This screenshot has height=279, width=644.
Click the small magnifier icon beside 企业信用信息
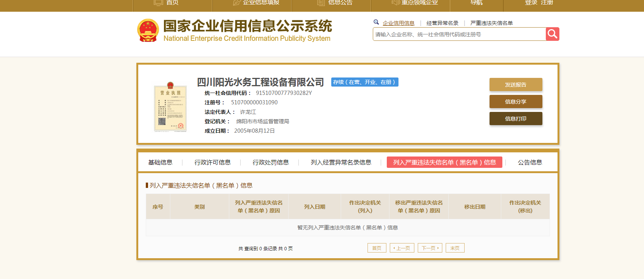[376, 22]
